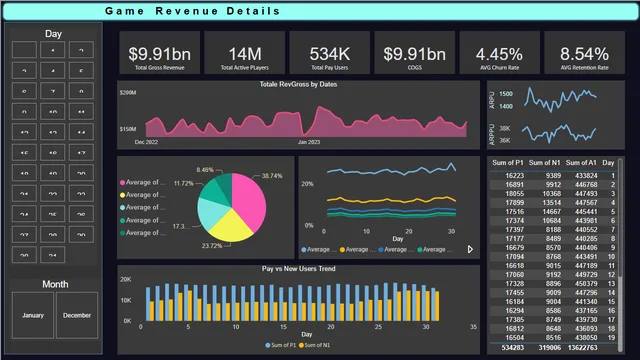Image resolution: width=640 pixels, height=360 pixels.
Task: Click table cell value 13514
Action: click(551, 203)
